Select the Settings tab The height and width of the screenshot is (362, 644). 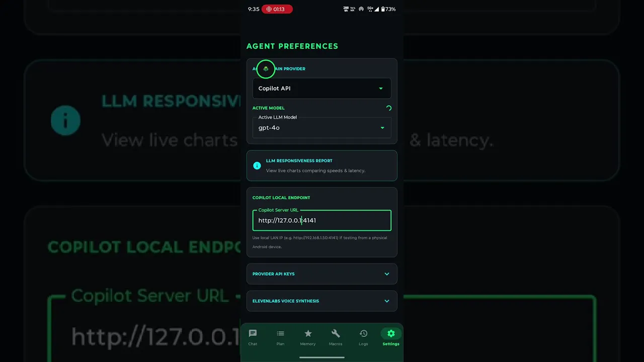(x=391, y=337)
